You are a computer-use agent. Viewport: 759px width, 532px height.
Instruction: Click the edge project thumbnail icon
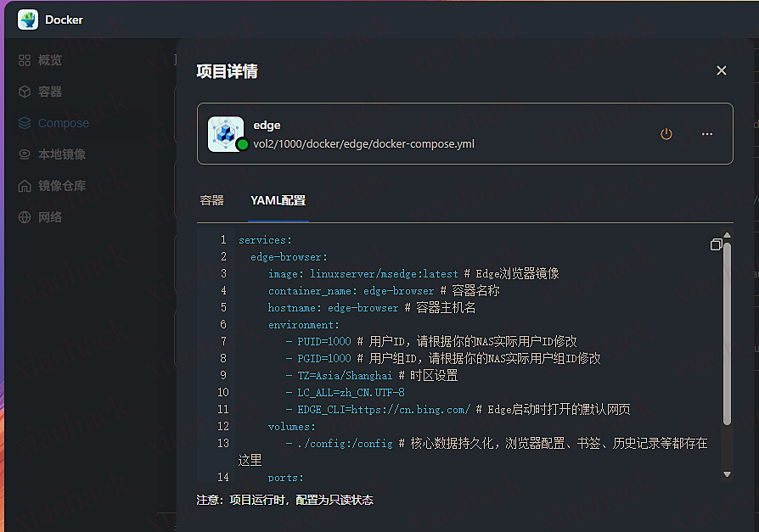point(225,133)
